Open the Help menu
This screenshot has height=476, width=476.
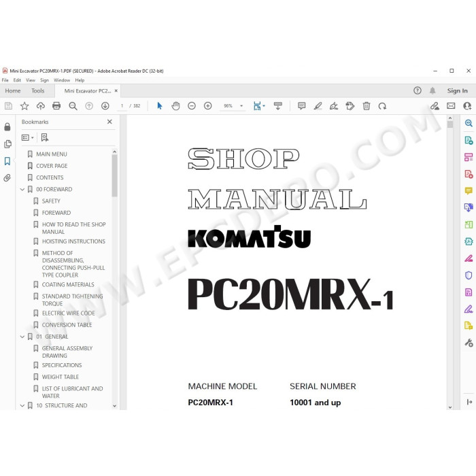pos(80,80)
